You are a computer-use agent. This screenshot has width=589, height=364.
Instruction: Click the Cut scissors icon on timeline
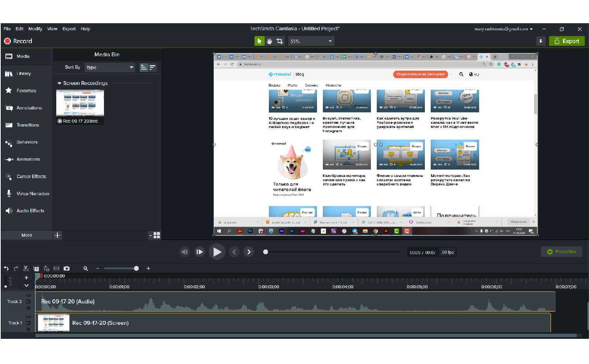[x=26, y=268]
